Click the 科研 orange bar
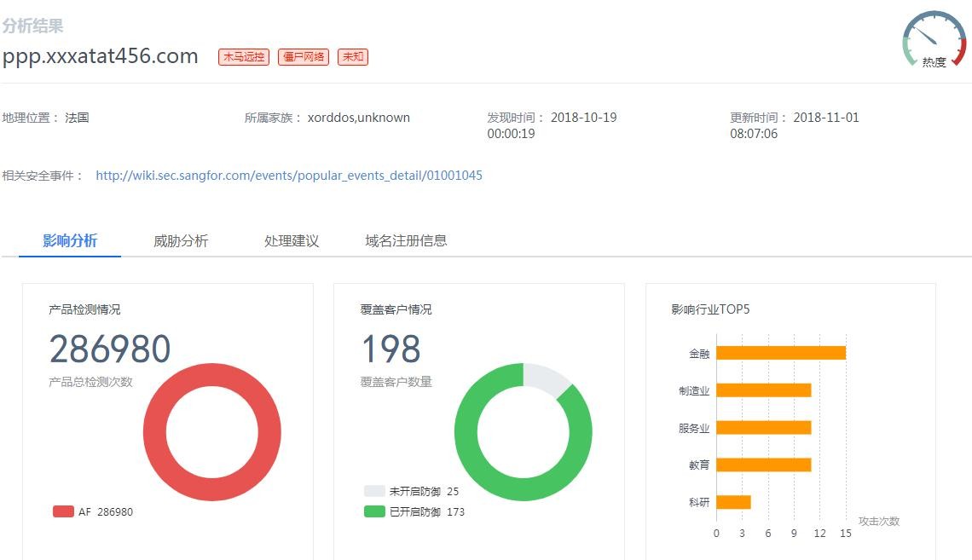This screenshot has width=972, height=560. [x=733, y=502]
